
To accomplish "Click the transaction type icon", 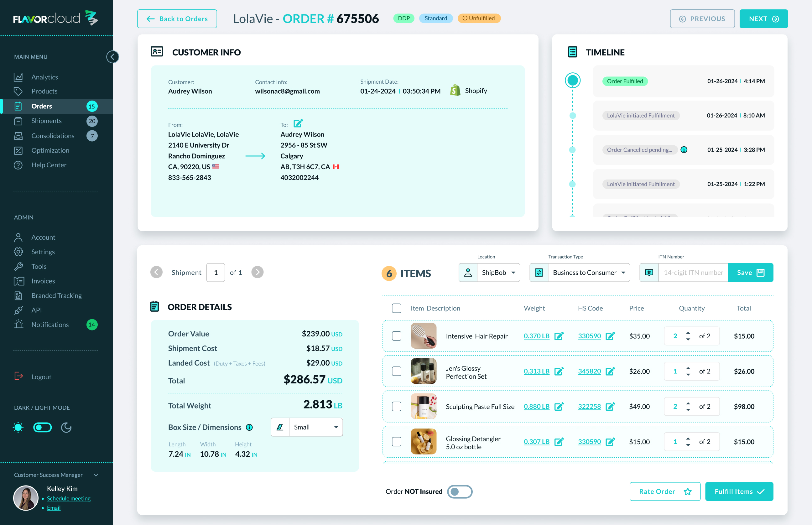I will (x=539, y=273).
